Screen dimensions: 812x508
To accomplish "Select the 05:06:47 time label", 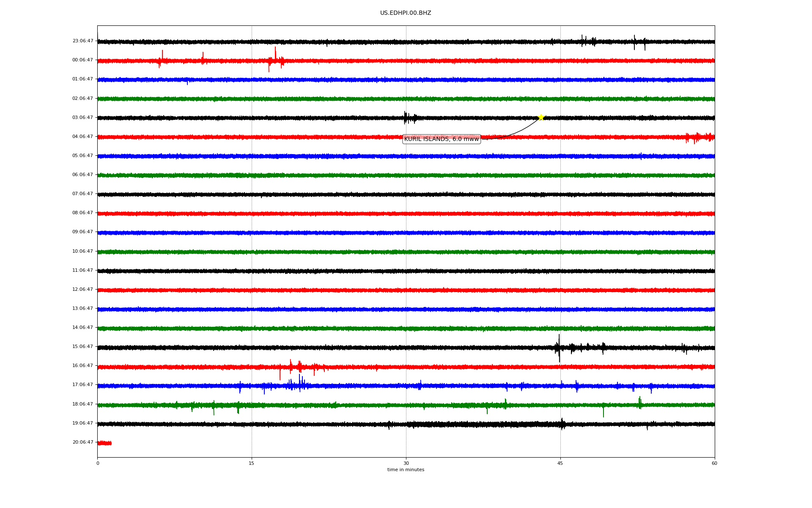I will click(x=83, y=156).
